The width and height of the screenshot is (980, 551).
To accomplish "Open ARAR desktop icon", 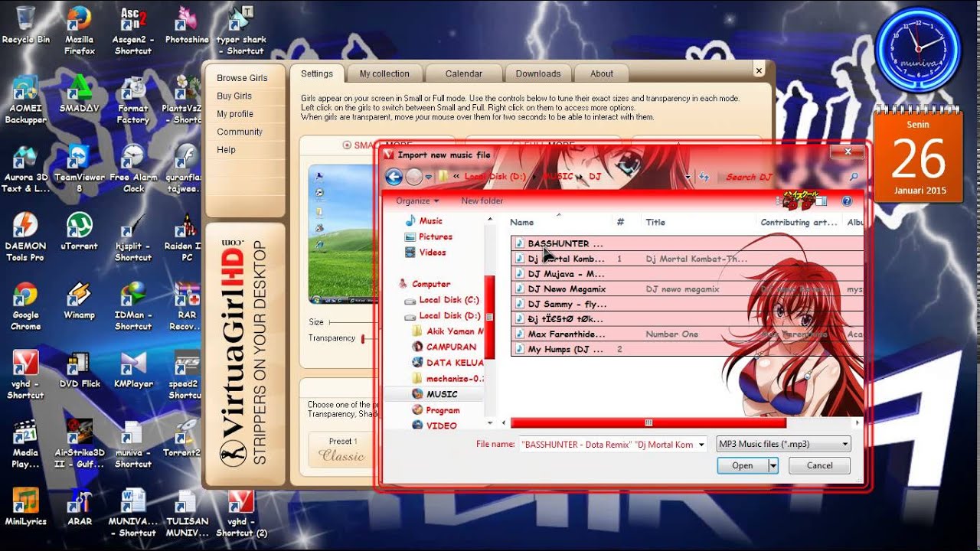I will (80, 507).
